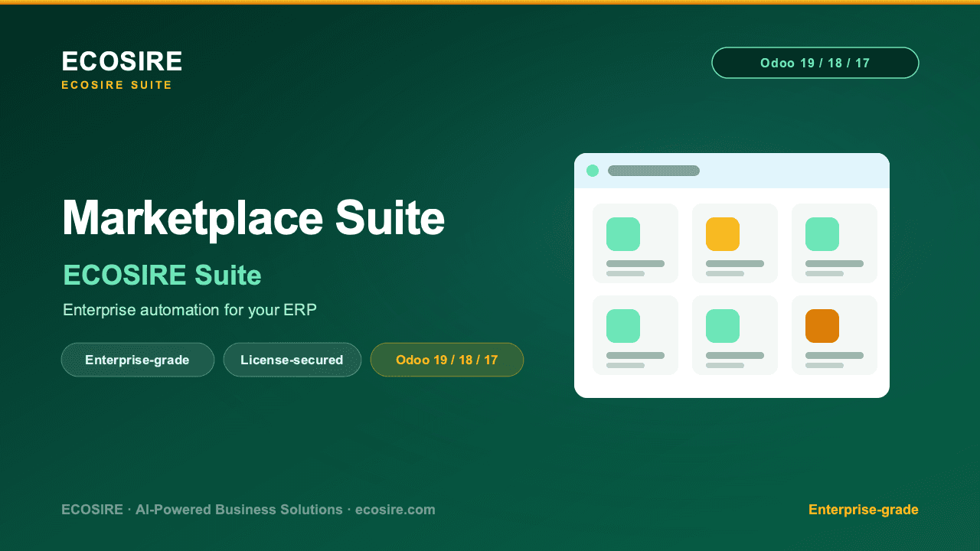980x551 pixels.
Task: Click 'Enterprise automation for your ERP' text
Action: 190,310
